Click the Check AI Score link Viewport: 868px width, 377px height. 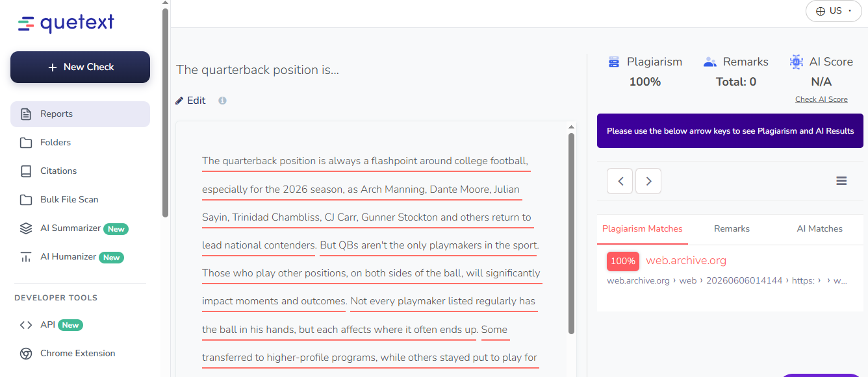821,99
